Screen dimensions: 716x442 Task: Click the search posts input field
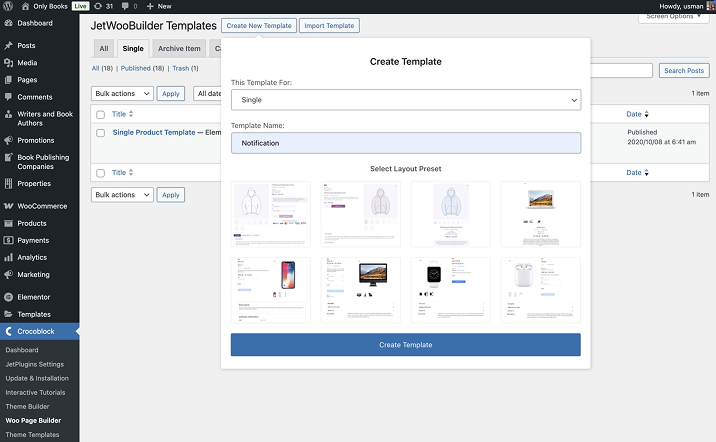[621, 70]
